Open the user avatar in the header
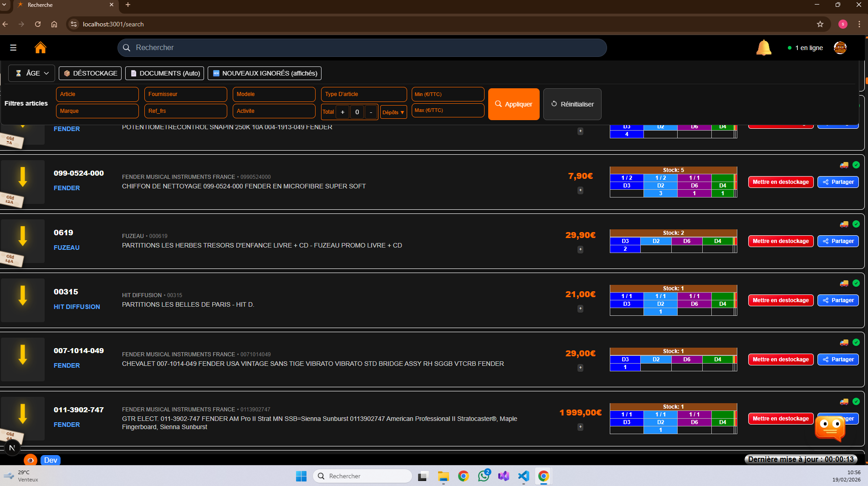The height and width of the screenshot is (486, 868). (x=840, y=48)
